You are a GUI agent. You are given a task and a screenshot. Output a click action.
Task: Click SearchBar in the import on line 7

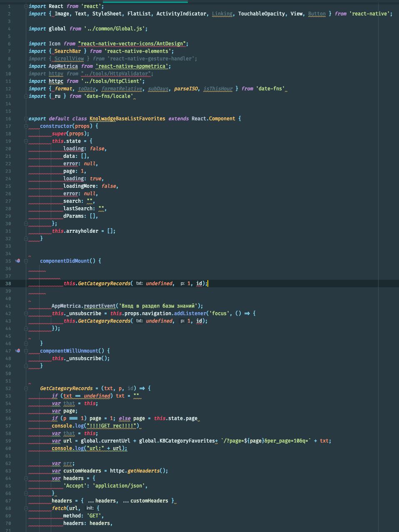click(x=67, y=51)
